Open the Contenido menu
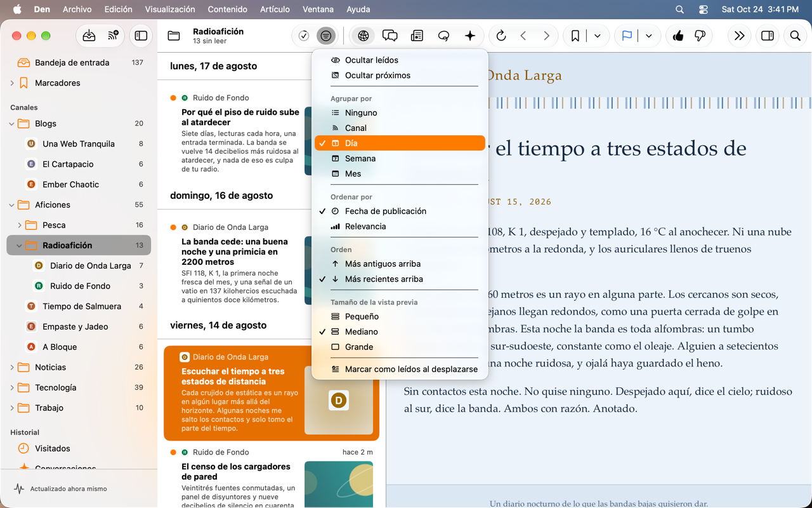The width and height of the screenshot is (812, 508). [x=228, y=10]
